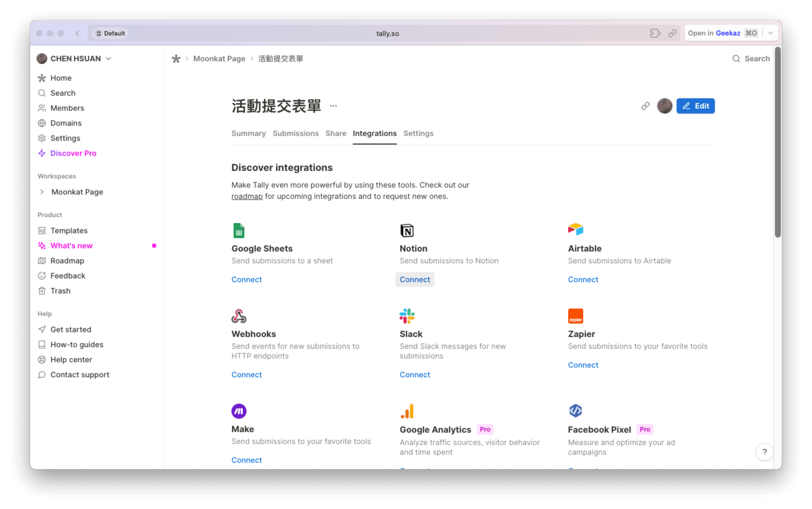
Task: Click Open in Geekaz button
Action: click(723, 33)
